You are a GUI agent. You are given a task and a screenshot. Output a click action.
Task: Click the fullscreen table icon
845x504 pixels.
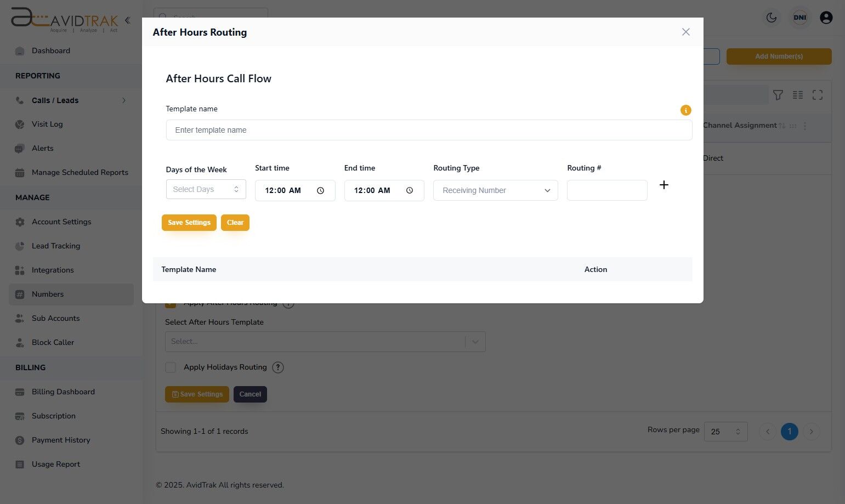tap(817, 95)
